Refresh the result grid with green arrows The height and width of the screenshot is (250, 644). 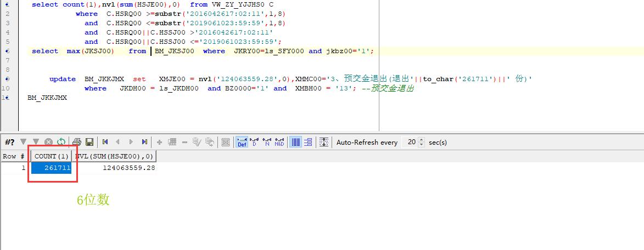pyautogui.click(x=61, y=142)
